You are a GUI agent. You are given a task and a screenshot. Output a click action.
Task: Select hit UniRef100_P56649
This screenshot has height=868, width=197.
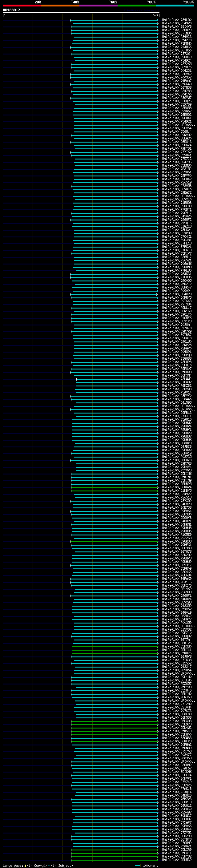coord(177,84)
